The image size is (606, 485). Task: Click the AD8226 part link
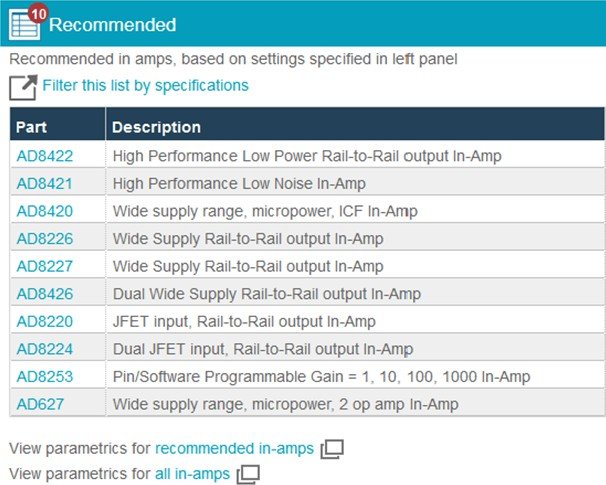coord(45,238)
